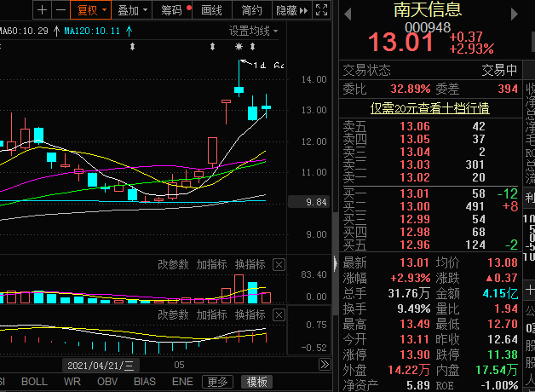
Task: Click the 委比 value 32.89%
Action: pos(411,89)
